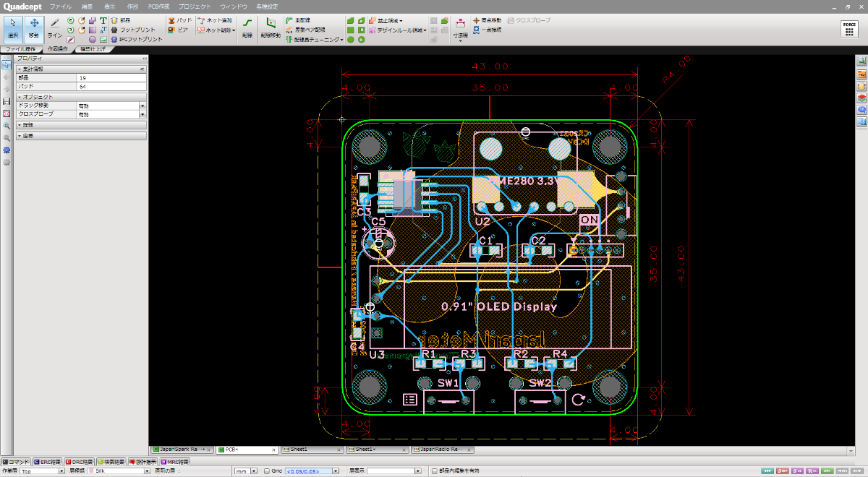
Task: Open the PCB作成 menu
Action: point(158,6)
